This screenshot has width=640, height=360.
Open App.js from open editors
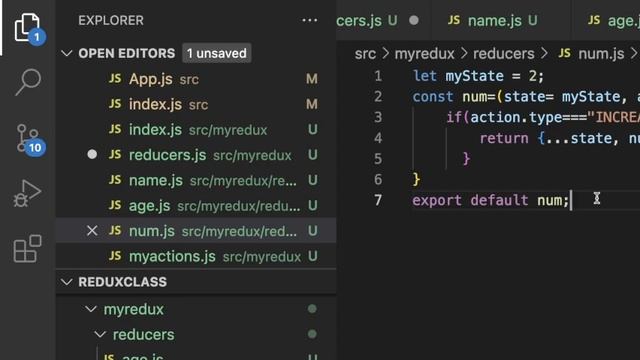pos(196,79)
